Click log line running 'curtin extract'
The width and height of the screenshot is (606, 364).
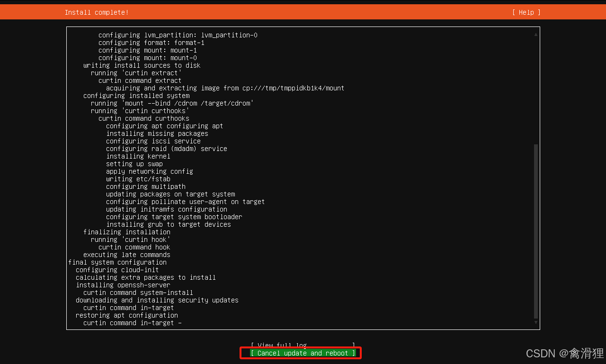pyautogui.click(x=136, y=73)
